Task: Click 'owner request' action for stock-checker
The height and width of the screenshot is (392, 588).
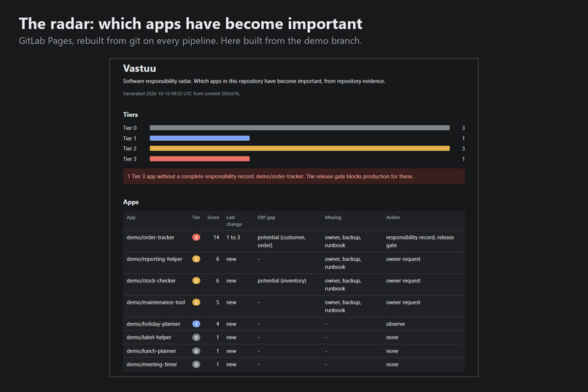Action: pos(403,280)
